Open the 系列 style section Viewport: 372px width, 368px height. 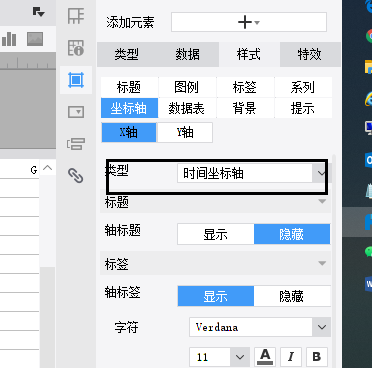coord(303,87)
